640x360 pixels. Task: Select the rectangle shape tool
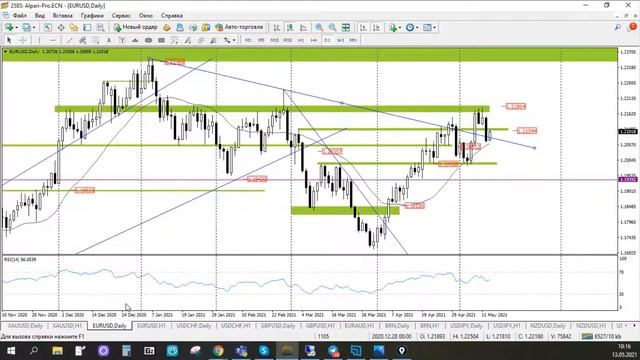162,40
